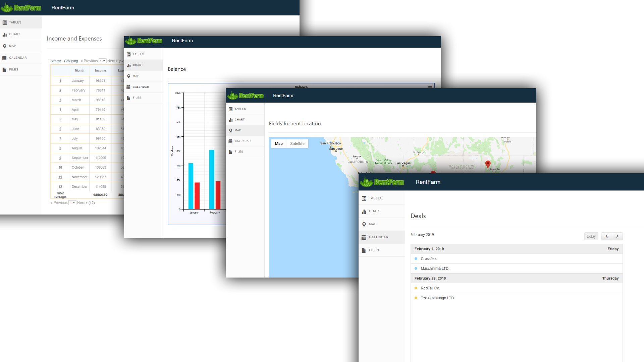The width and height of the screenshot is (644, 362).
Task: Click the Files icon in the Deals window sidebar
Action: [x=364, y=250]
